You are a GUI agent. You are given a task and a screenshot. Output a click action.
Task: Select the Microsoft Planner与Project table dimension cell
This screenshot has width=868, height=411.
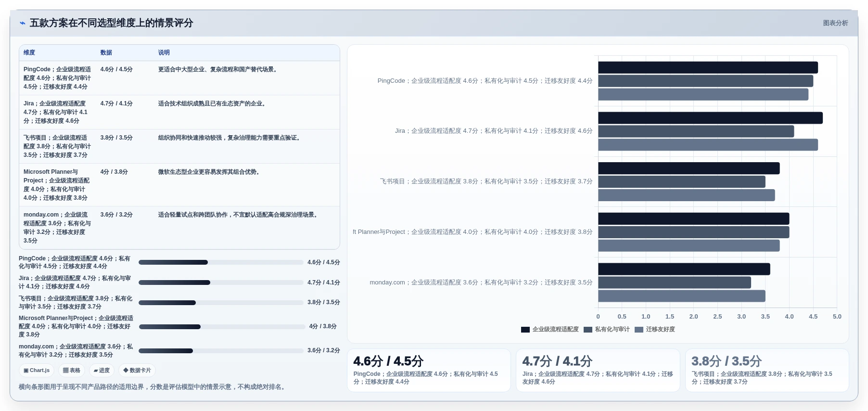(x=58, y=185)
